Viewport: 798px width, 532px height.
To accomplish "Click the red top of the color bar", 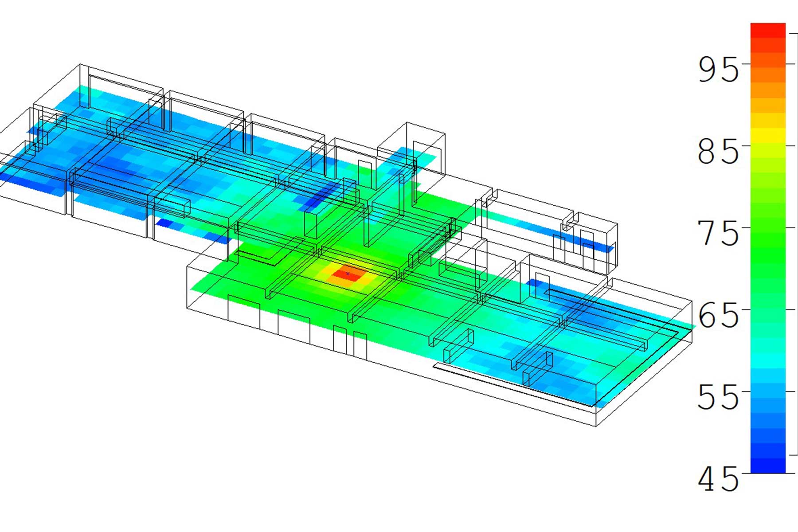I will point(768,30).
